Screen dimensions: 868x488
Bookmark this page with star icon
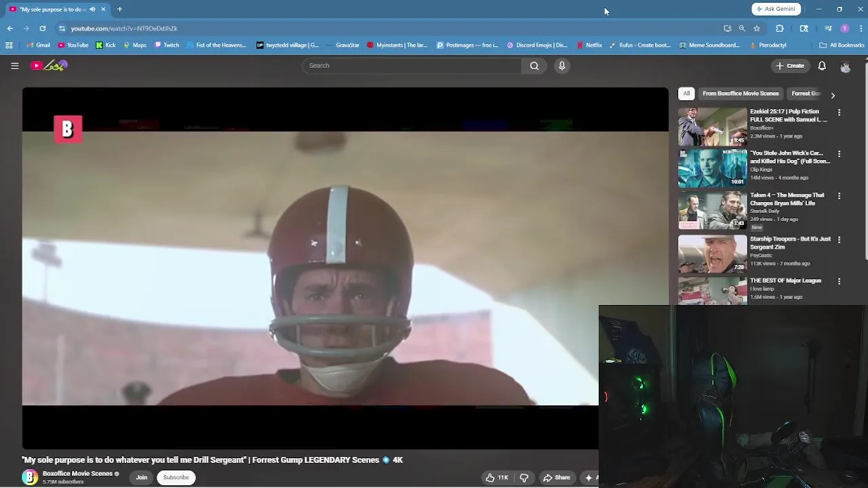(757, 28)
